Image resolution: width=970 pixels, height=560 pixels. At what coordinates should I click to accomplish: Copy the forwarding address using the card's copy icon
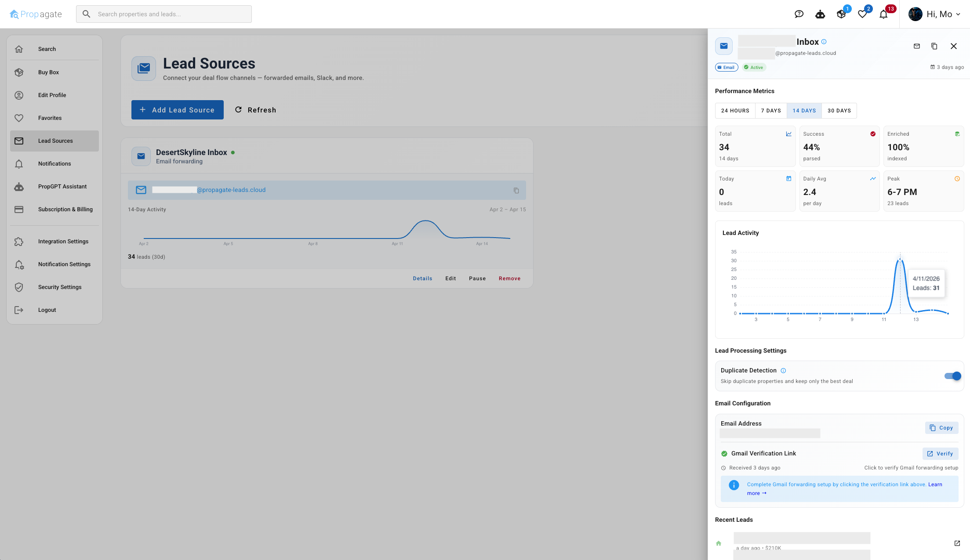tap(516, 190)
